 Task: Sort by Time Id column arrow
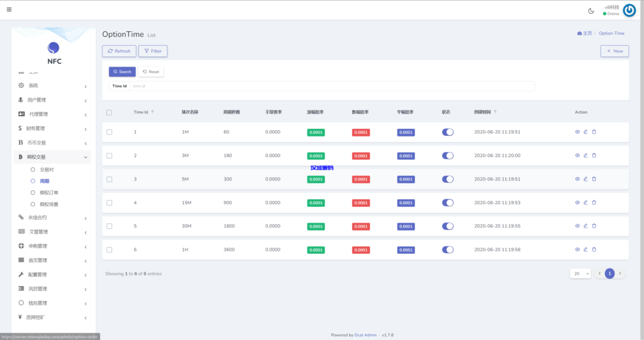tap(153, 112)
